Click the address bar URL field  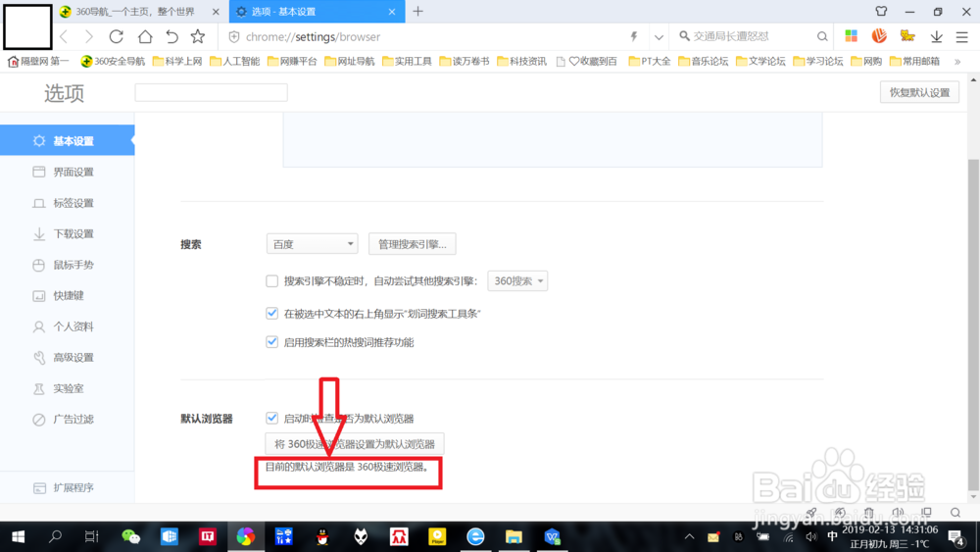tap(431, 37)
